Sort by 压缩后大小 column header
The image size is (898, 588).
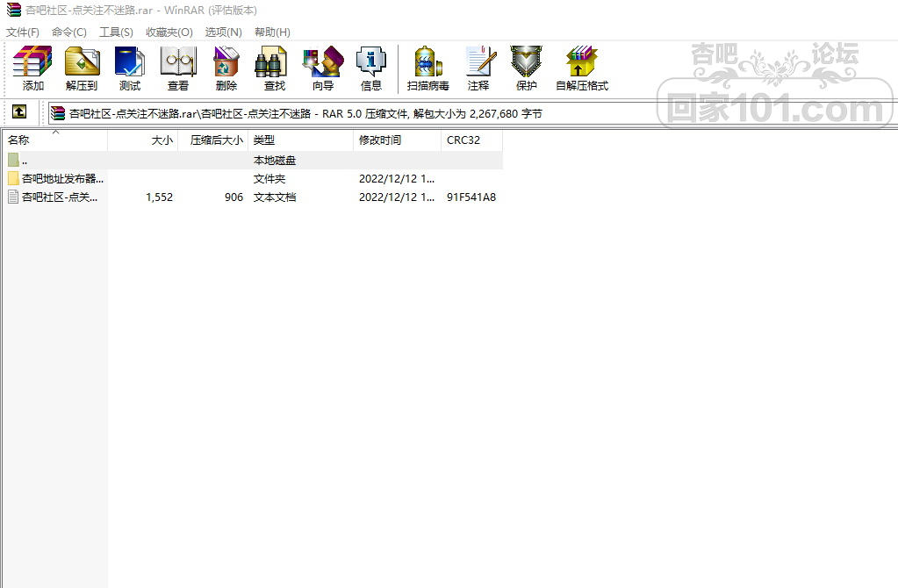213,140
